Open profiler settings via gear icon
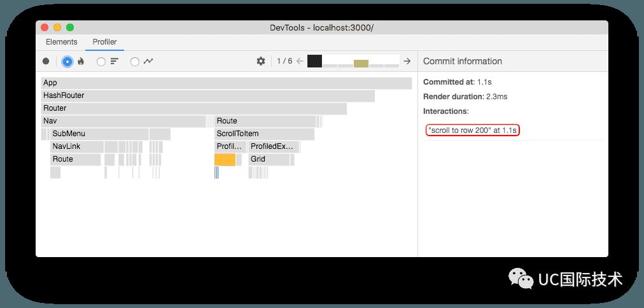Viewport: 644px width, 308px height. tap(261, 61)
